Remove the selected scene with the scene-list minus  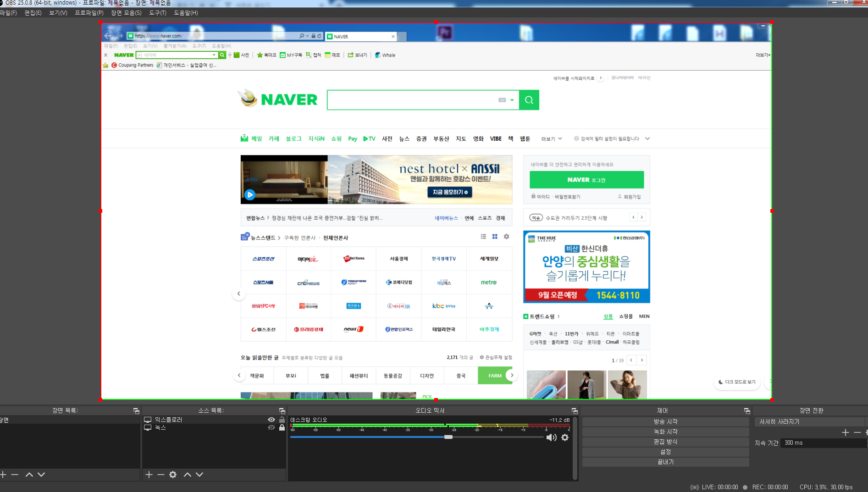click(x=15, y=475)
